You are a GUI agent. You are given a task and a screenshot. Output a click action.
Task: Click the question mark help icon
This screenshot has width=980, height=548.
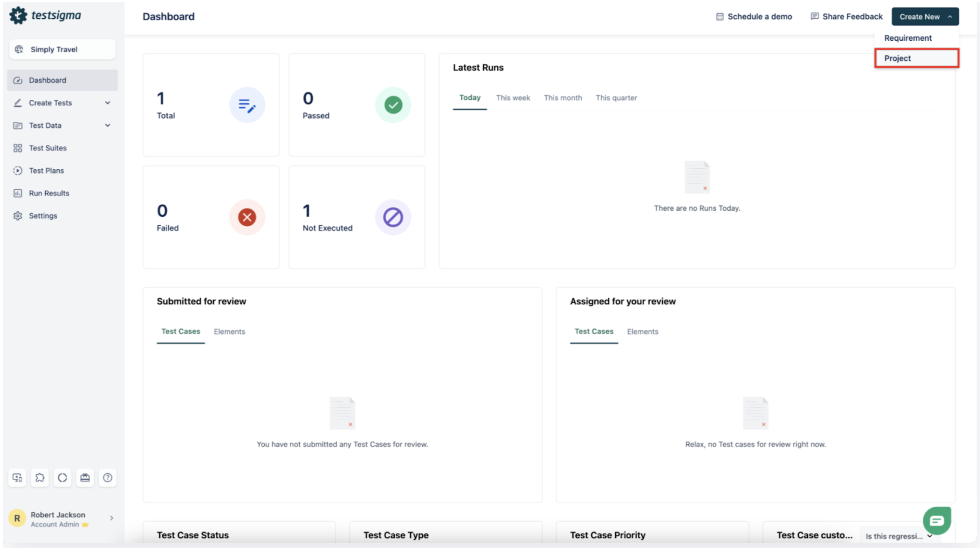107,477
